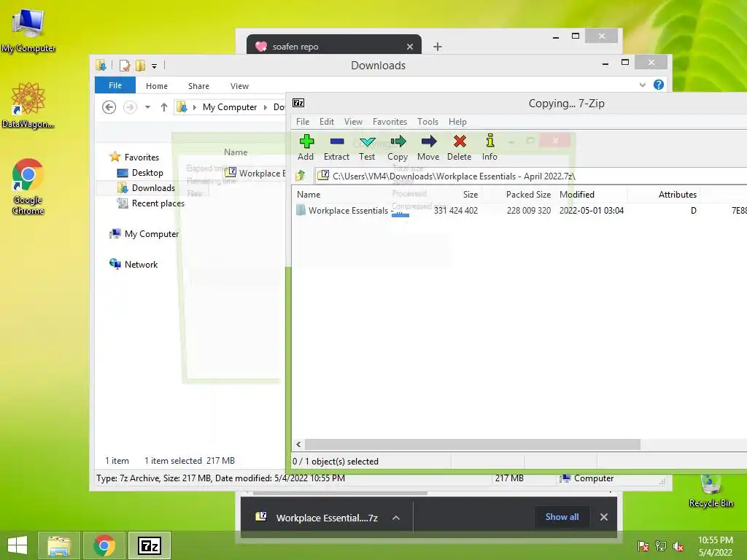Open 7-Zip Favorites menu
The height and width of the screenshot is (560, 747).
tap(390, 122)
